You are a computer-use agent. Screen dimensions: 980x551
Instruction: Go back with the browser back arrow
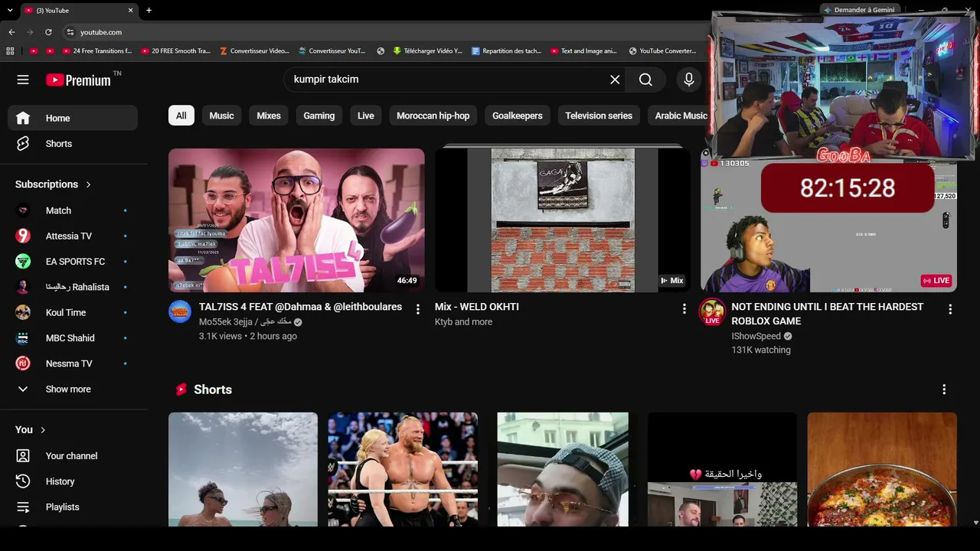click(11, 32)
